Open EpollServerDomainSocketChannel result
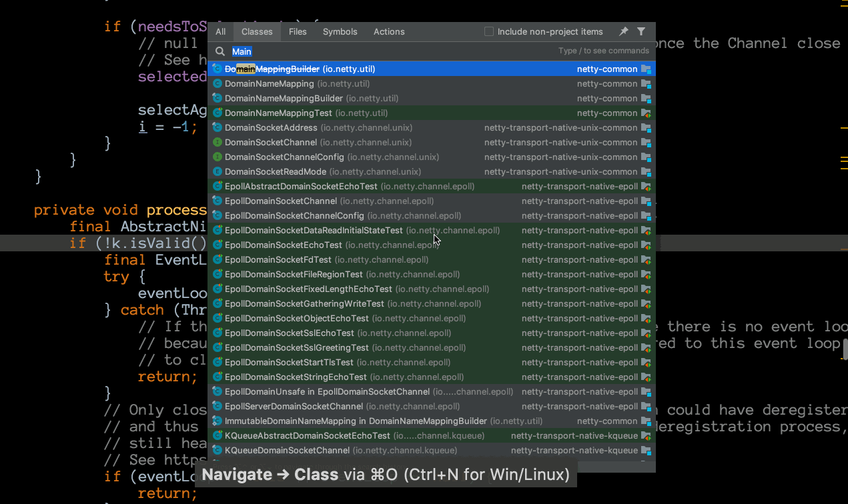Image resolution: width=848 pixels, height=504 pixels. 432,406
